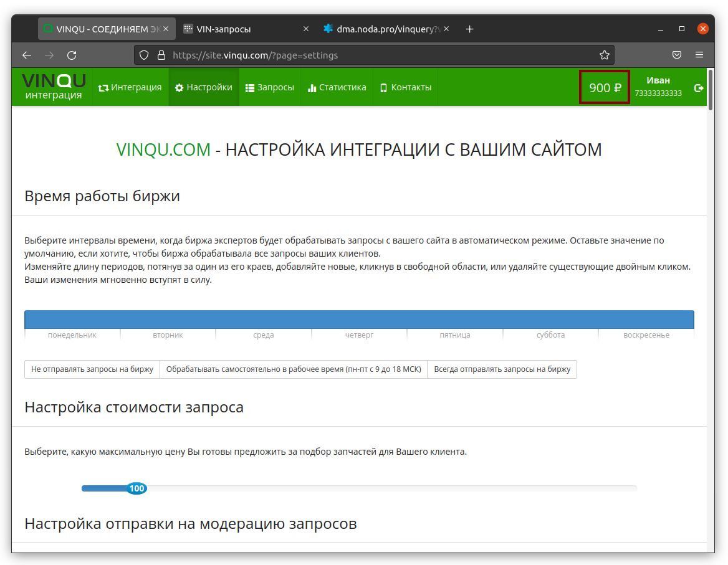Click the VINQU интеграция logo

pyautogui.click(x=54, y=87)
